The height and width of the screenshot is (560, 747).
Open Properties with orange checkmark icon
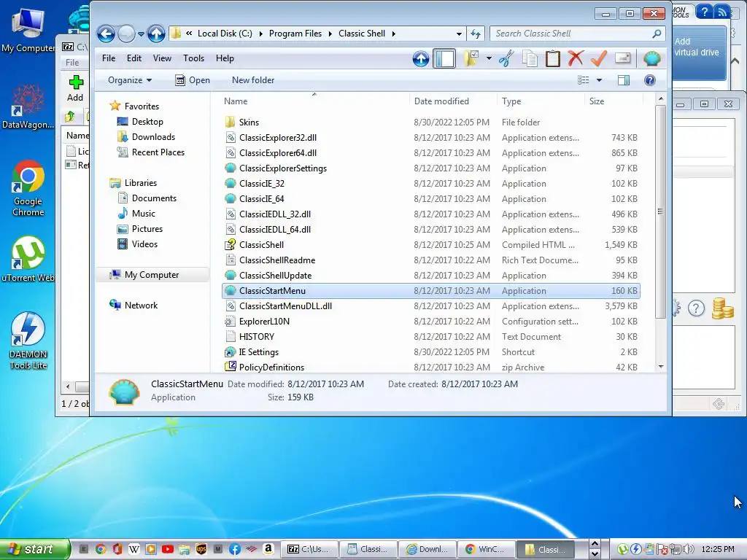point(599,58)
